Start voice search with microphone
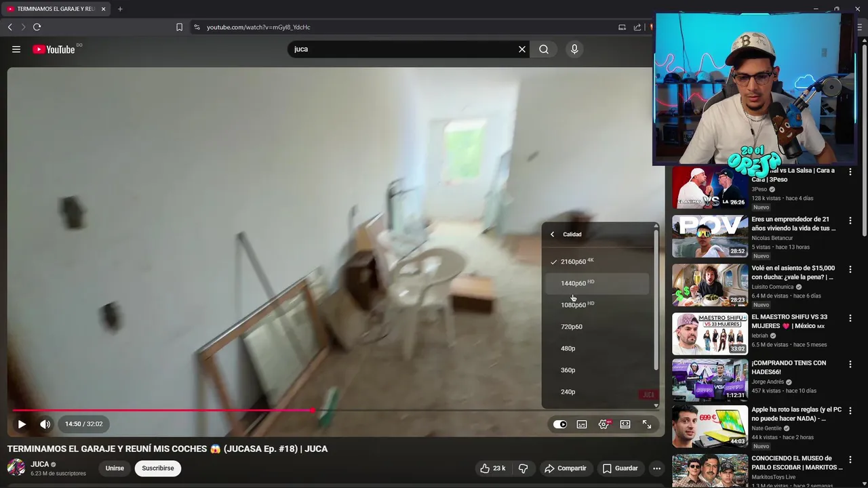The height and width of the screenshot is (488, 868). point(574,49)
